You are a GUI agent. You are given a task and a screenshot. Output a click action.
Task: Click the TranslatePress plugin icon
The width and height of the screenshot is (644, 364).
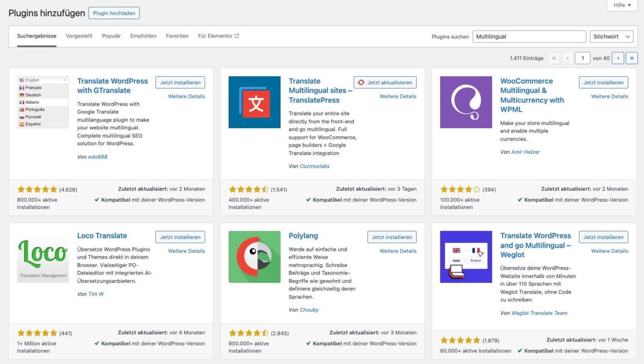(254, 102)
